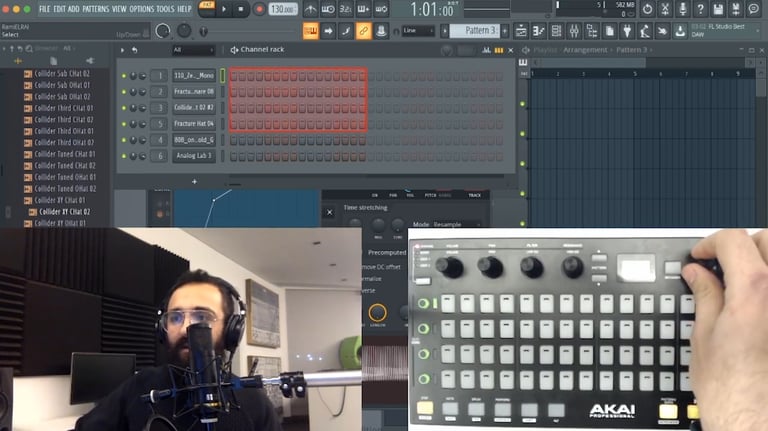Screen dimensions: 768x431
Task: Click the Play button
Action: click(224, 9)
